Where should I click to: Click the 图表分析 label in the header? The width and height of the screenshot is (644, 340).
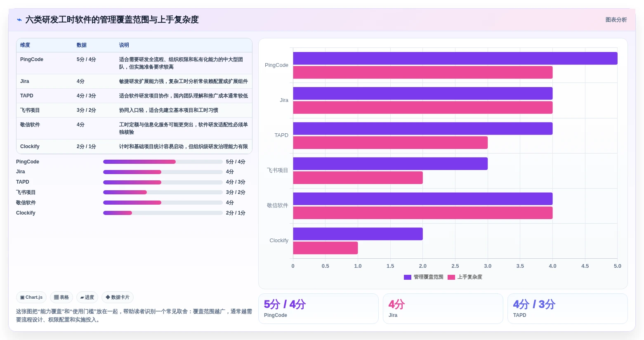pos(616,20)
